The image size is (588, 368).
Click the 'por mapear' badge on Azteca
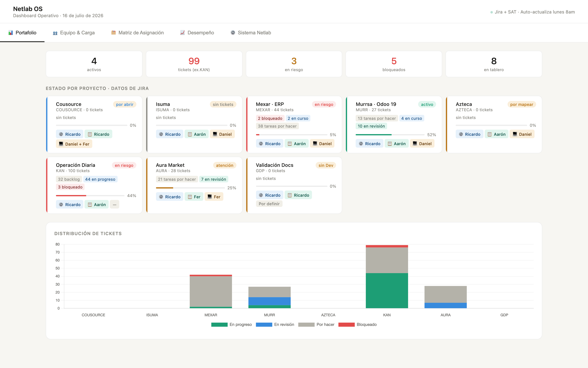tap(521, 104)
